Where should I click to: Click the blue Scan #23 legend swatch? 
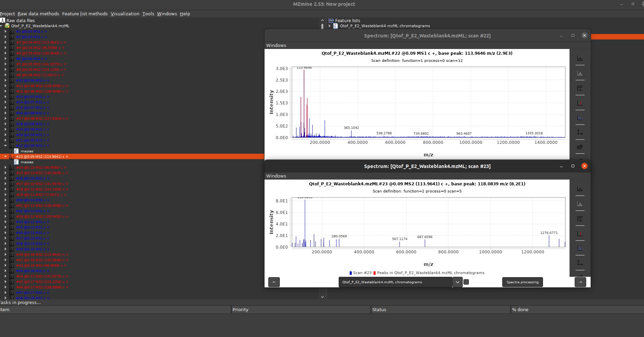(351, 273)
